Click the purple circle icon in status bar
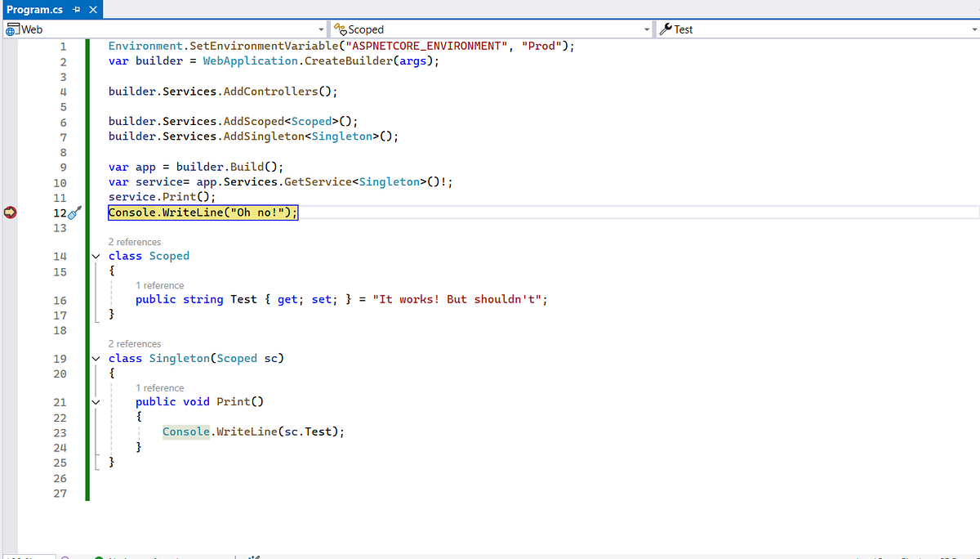 [x=65, y=557]
